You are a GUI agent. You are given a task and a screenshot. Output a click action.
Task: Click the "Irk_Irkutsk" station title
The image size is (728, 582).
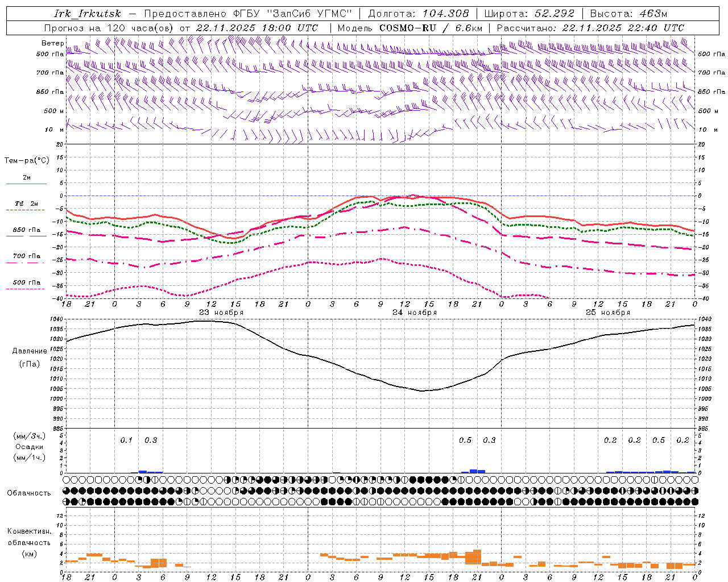88,14
